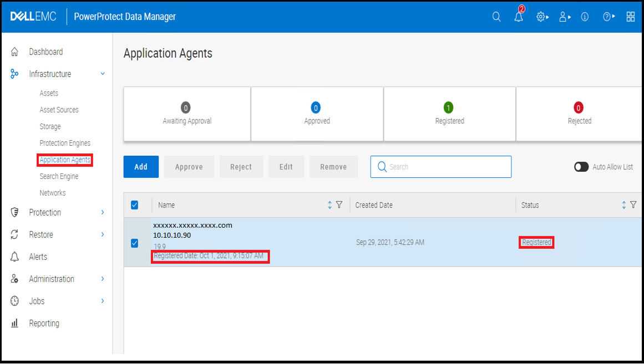Uncheck the select-all header checkbox

coord(134,205)
